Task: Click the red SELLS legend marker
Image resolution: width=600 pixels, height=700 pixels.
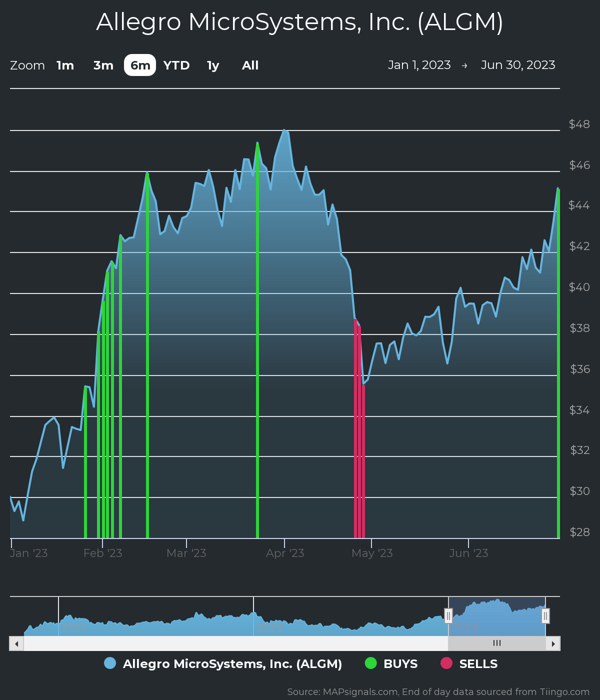Action: (x=446, y=663)
